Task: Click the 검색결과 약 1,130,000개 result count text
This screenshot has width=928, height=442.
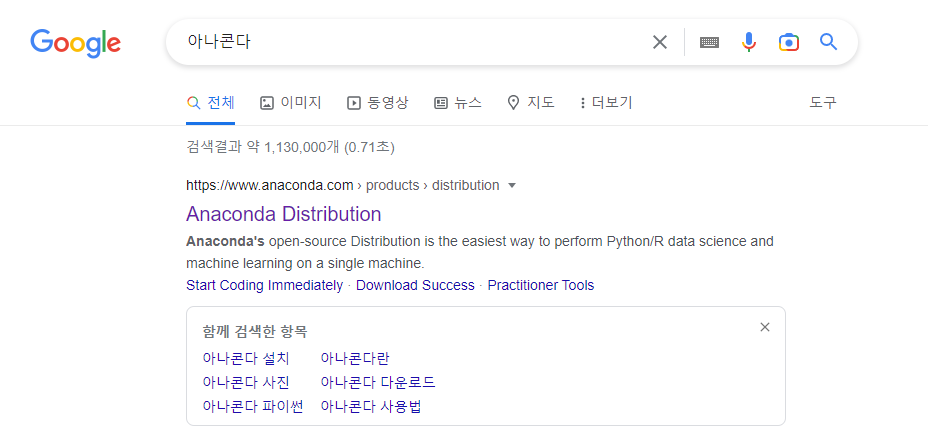Action: click(290, 147)
